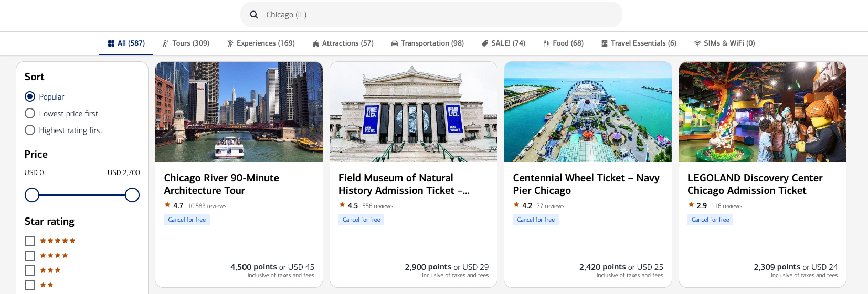Viewport: 868px width, 294px height.
Task: Click Cancel for free on Centennial Wheel
Action: tap(536, 220)
